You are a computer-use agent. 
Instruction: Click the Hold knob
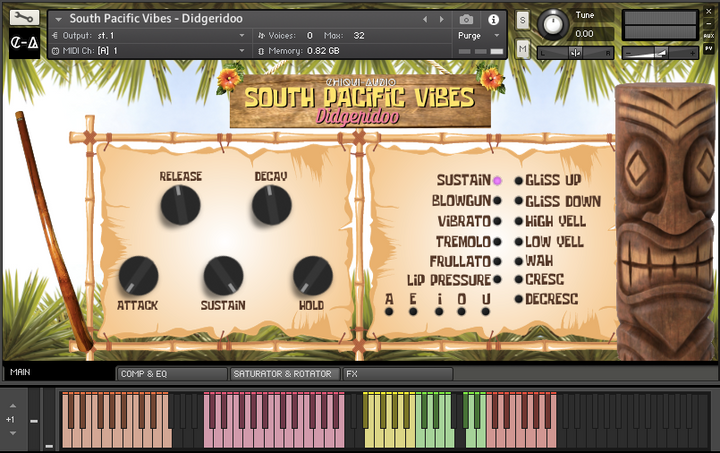point(313,275)
